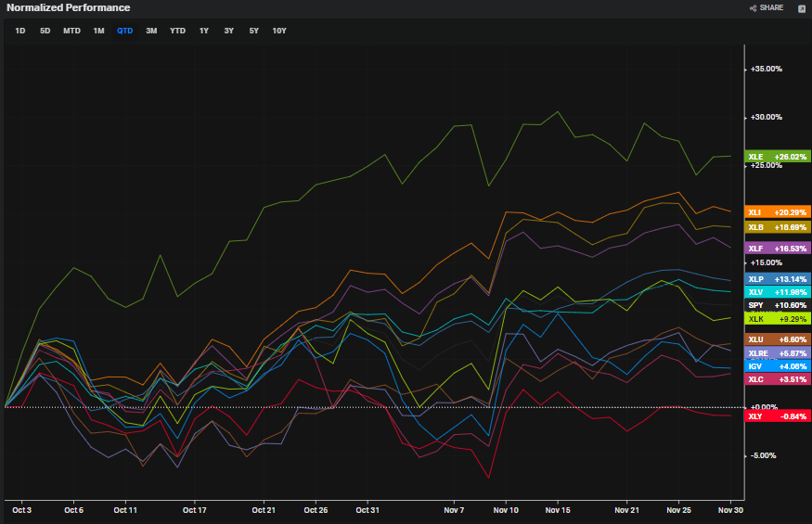This screenshot has height=524, width=812.
Task: Click the lime XLK +9.29% tag
Action: pyautogui.click(x=778, y=319)
